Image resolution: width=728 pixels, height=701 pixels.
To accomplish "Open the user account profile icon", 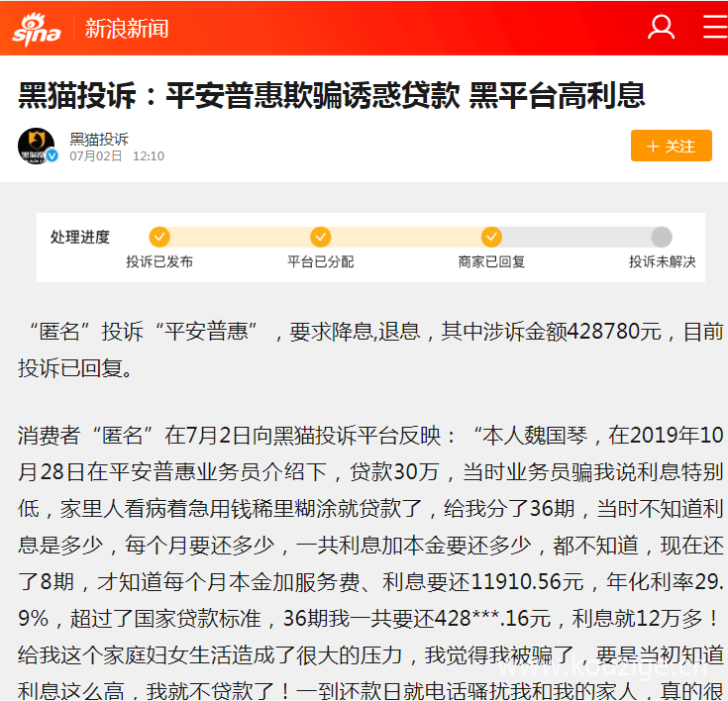I will click(x=661, y=28).
